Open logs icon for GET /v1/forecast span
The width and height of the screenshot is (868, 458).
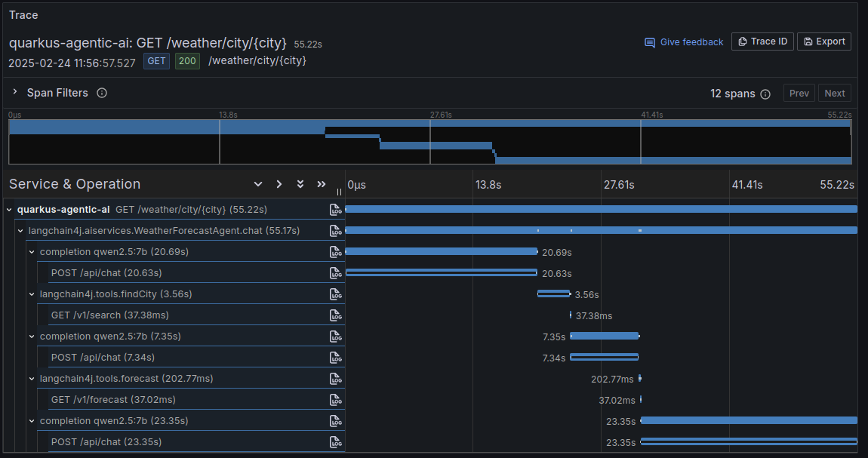pyautogui.click(x=335, y=400)
